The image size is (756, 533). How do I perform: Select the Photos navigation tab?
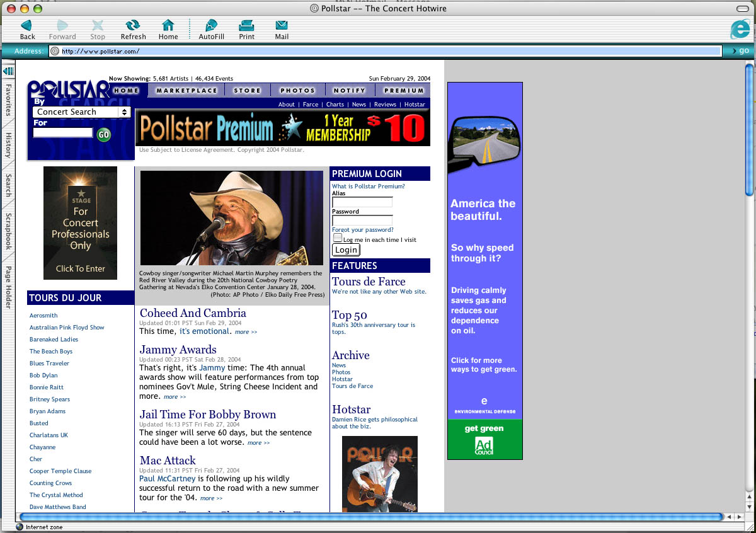point(297,91)
